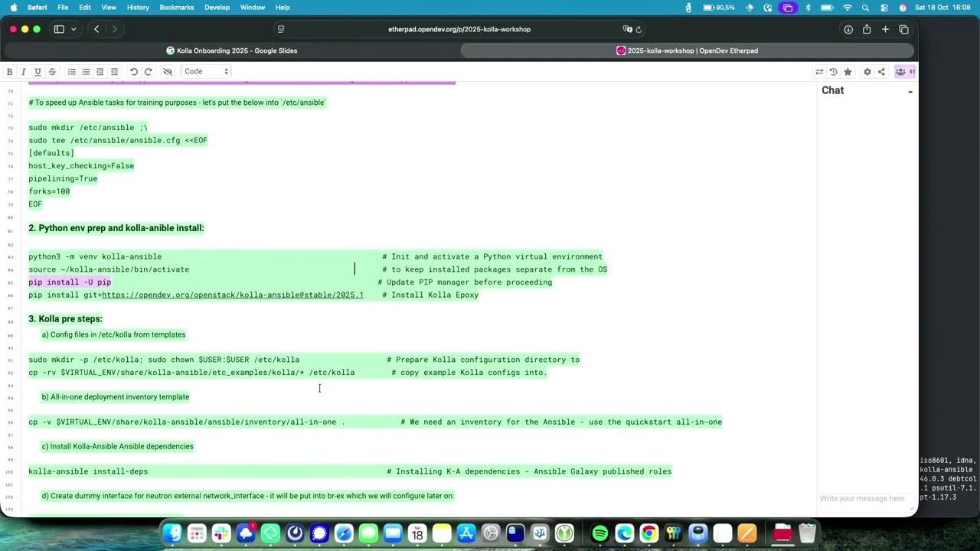Screen dimensions: 980x551
Task: Open Wi-Fi status in menu bar
Action: pos(847,7)
